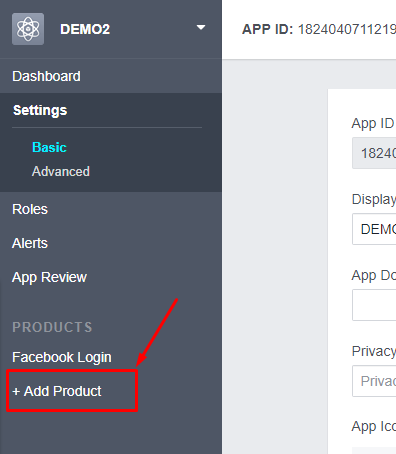Select Basic under Settings

[x=49, y=147]
